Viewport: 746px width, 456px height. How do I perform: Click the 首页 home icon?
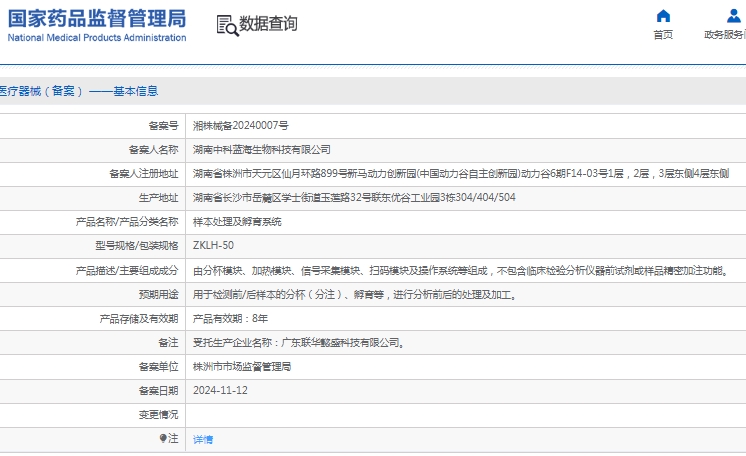pyautogui.click(x=663, y=16)
